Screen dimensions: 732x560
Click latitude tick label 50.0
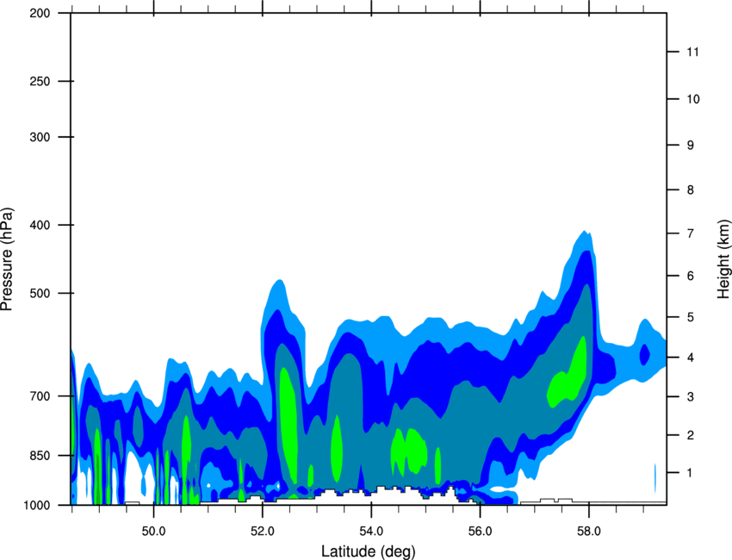coord(153,532)
